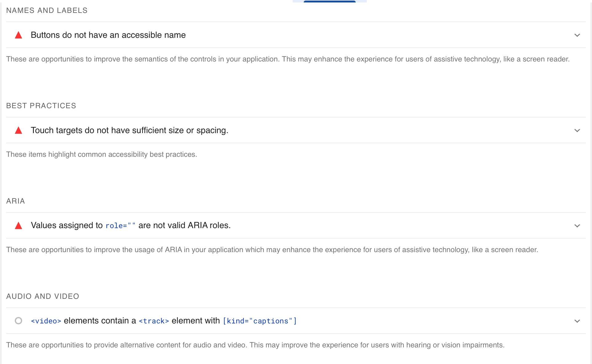Click the role="" code snippet
The height and width of the screenshot is (364, 592).
click(120, 226)
